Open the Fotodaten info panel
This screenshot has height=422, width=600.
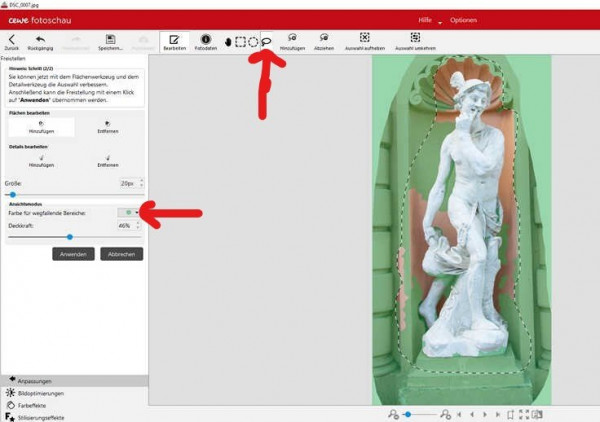205,42
